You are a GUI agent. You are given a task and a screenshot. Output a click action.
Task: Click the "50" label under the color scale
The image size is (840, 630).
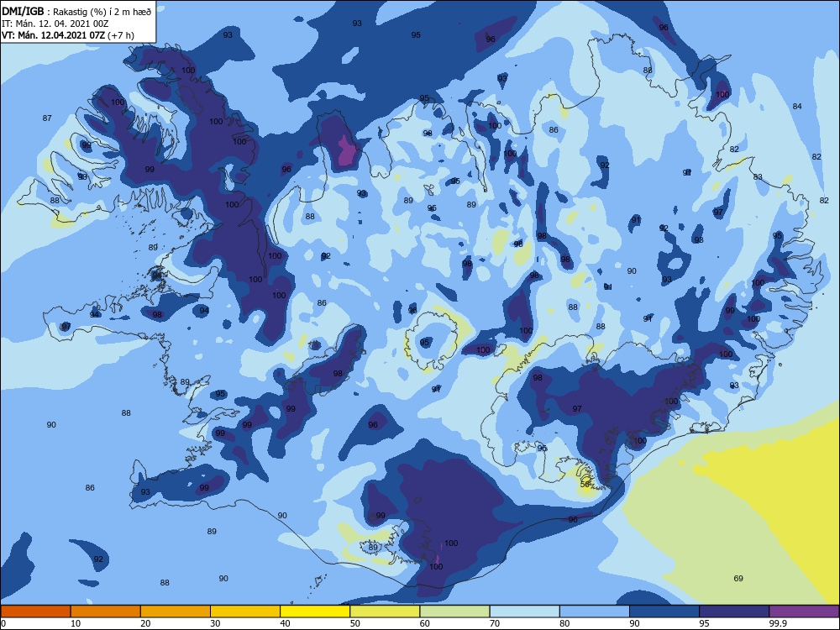pyautogui.click(x=355, y=623)
